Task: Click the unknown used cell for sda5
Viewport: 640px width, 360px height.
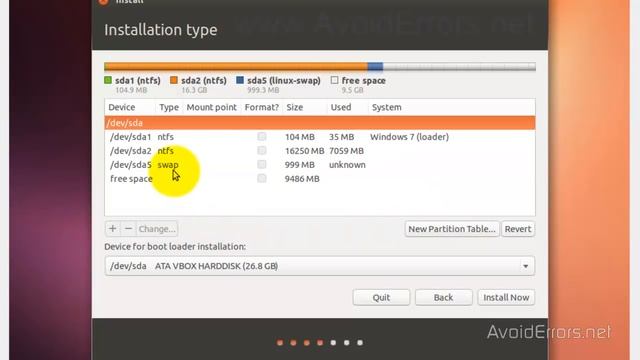Action: click(347, 165)
